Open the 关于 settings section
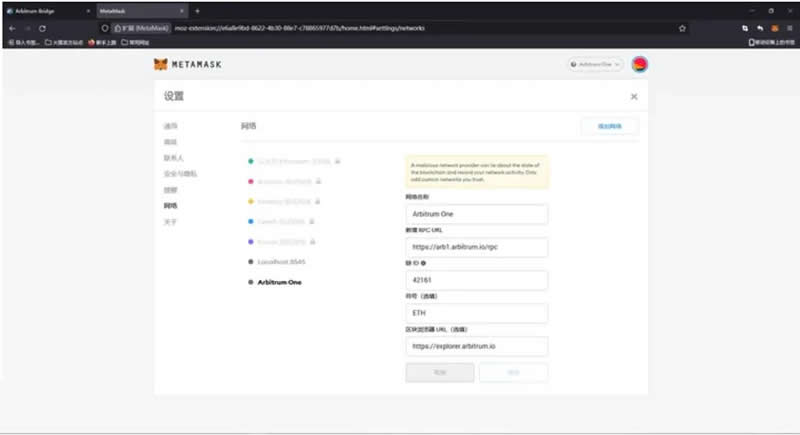Viewport: 800px width, 435px height. (x=170, y=221)
